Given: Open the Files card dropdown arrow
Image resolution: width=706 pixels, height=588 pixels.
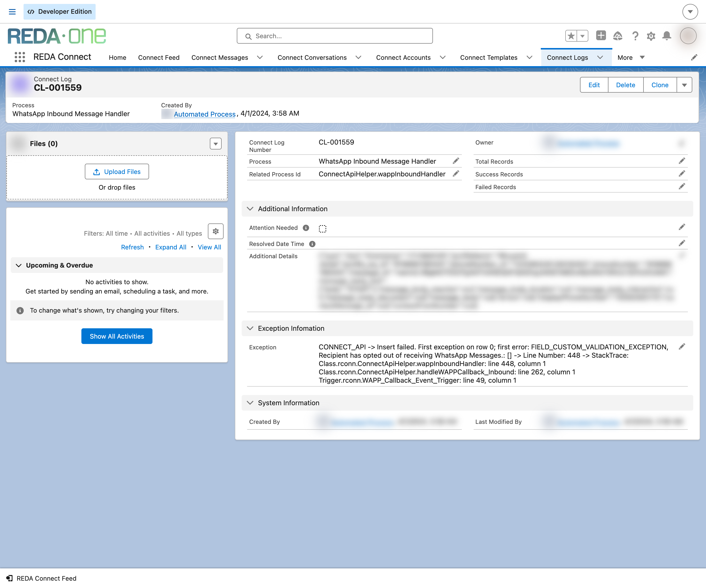Looking at the screenshot, I should [215, 144].
